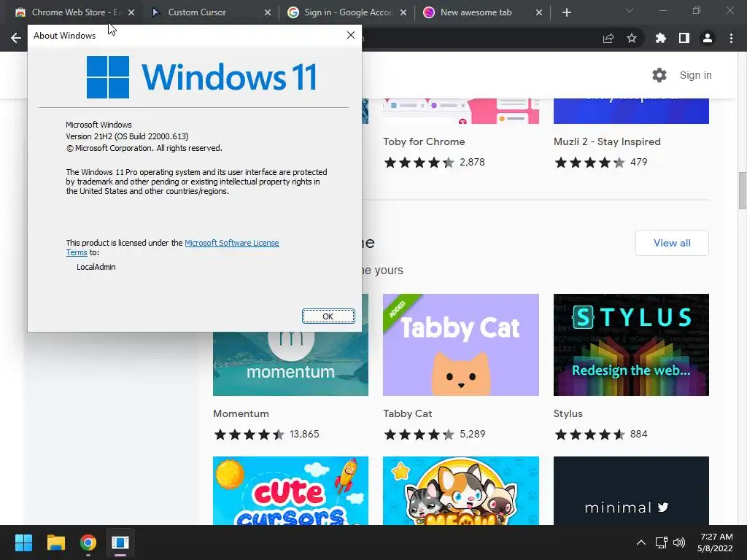
Task: Open the Momentum extension thumbnail
Action: pyautogui.click(x=290, y=364)
